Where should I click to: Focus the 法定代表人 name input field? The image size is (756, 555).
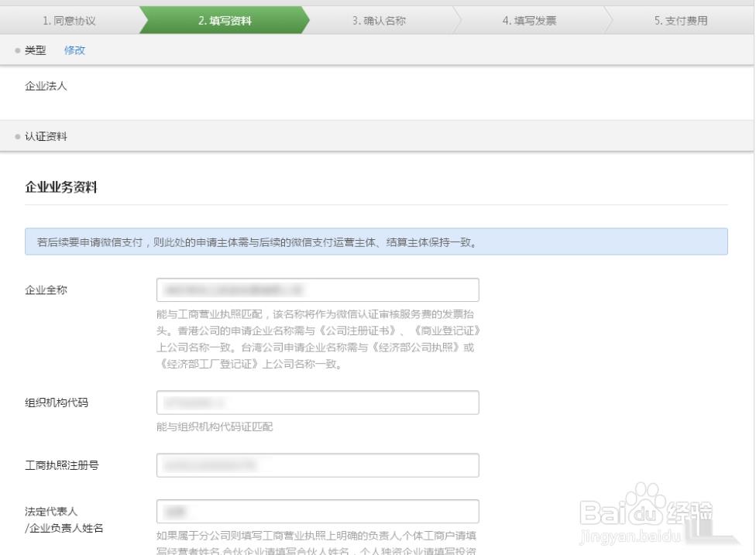[318, 511]
